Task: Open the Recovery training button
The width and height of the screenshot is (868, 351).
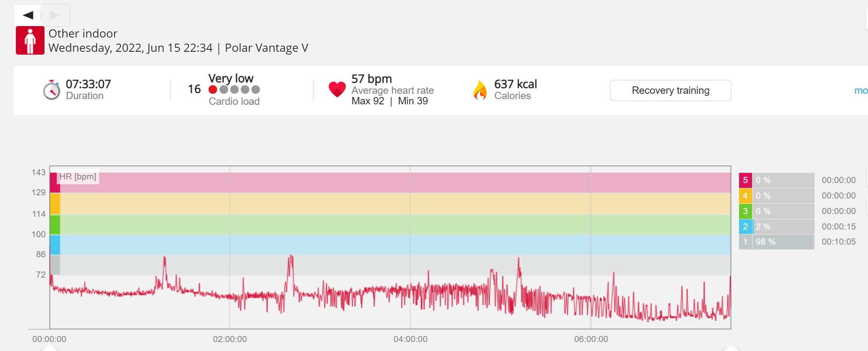Action: (670, 91)
